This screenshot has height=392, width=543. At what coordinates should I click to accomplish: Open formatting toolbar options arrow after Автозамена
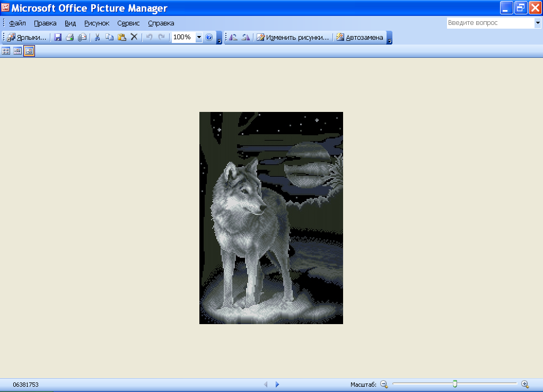[x=390, y=38]
